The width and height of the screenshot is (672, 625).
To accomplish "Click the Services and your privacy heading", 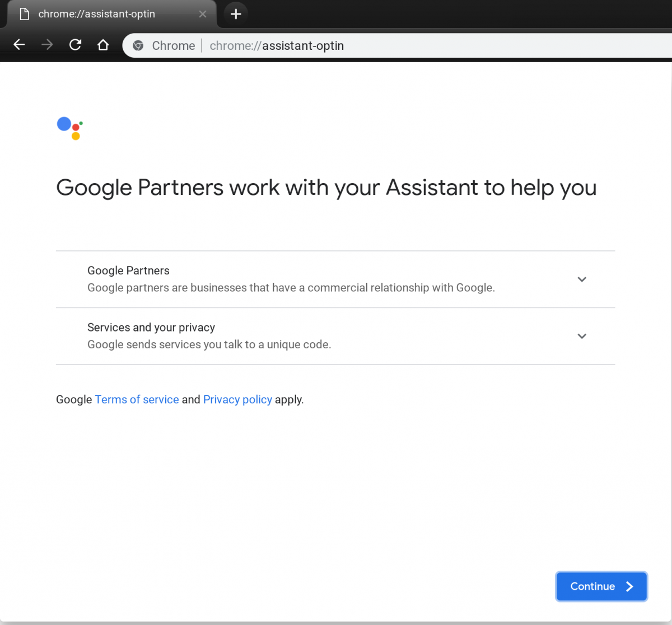I will click(151, 327).
